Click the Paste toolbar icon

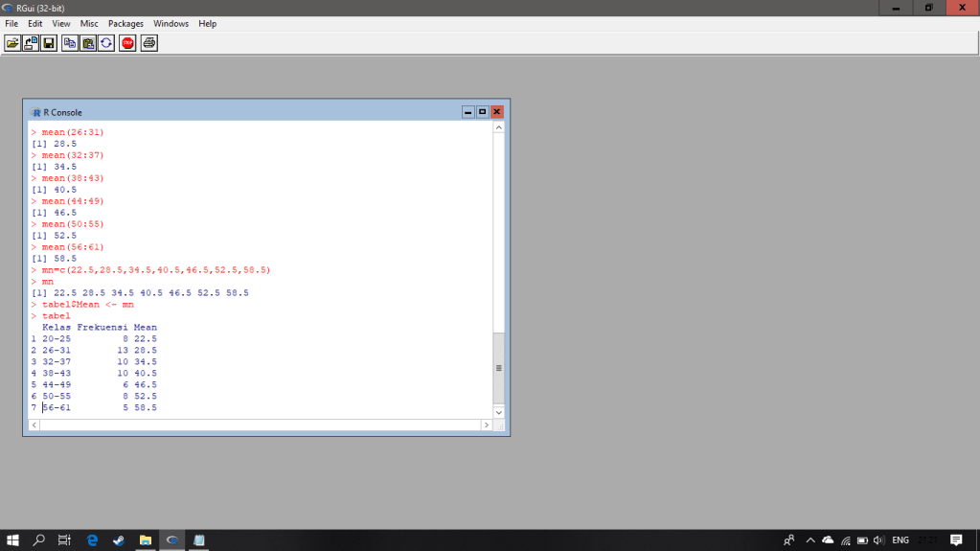(88, 43)
